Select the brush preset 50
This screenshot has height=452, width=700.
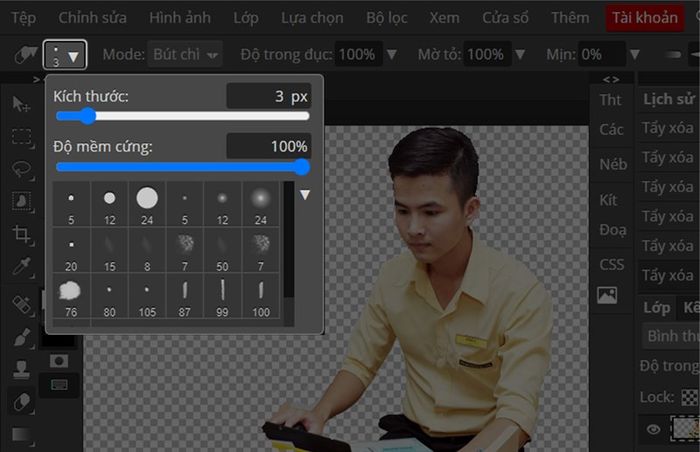pyautogui.click(x=222, y=251)
